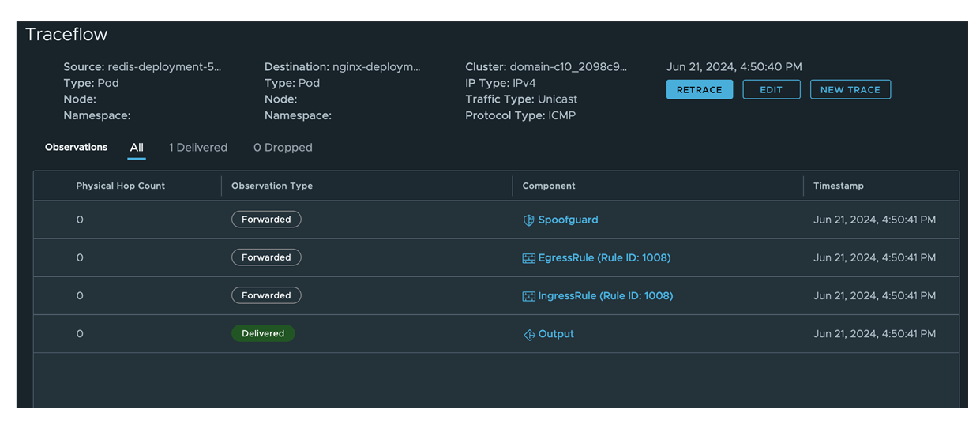This screenshot has width=980, height=428.
Task: Click the Component column header
Action: (549, 186)
